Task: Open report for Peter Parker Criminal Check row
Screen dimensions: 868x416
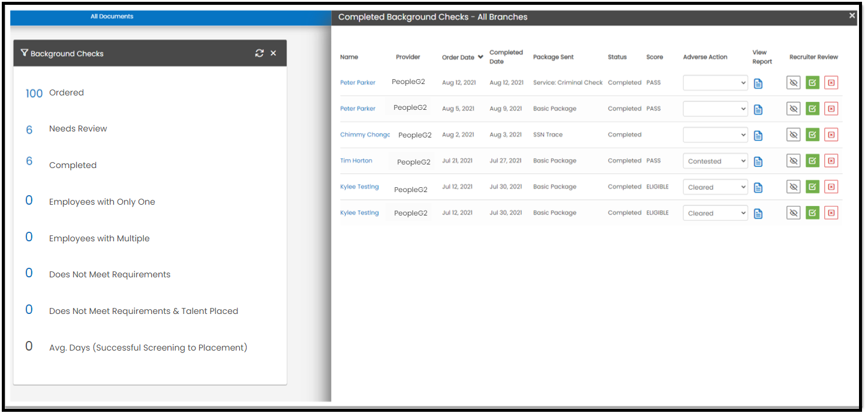Action: coord(758,83)
